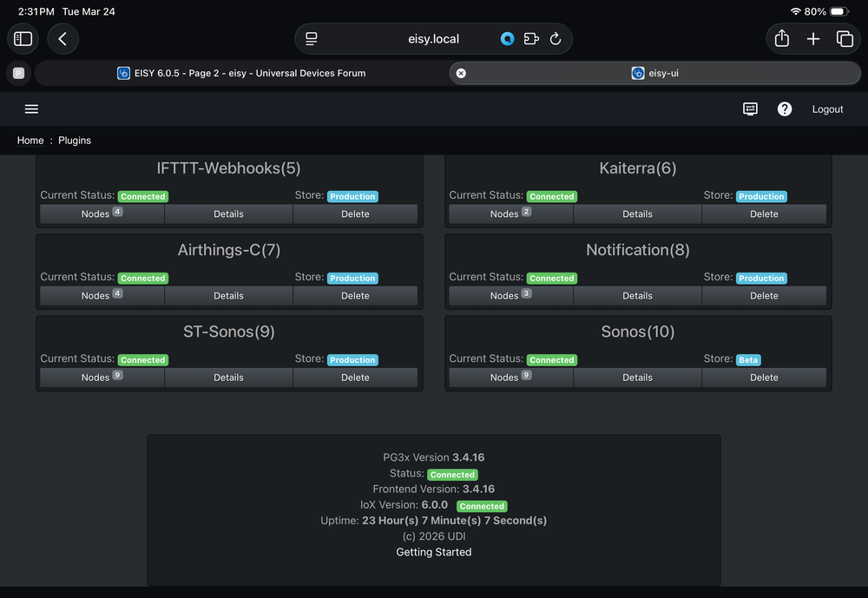The image size is (868, 598).
Task: Open the Safari tab overview icon
Action: tap(845, 39)
